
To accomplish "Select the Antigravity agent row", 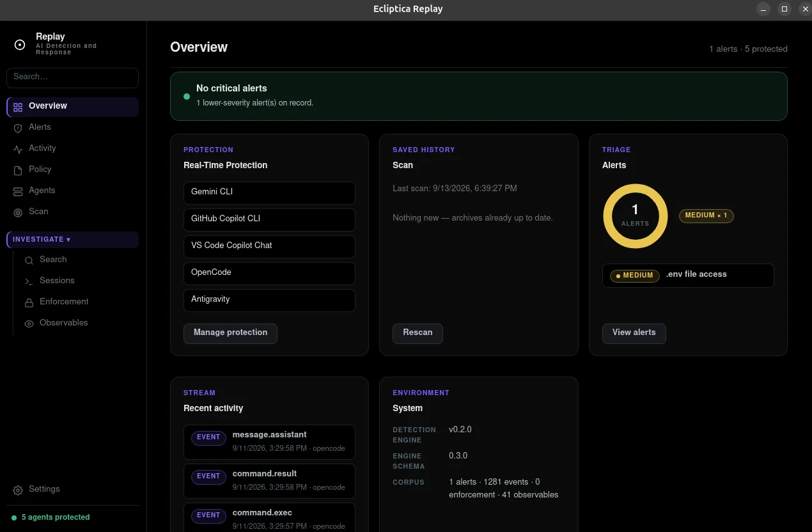I will point(269,300).
